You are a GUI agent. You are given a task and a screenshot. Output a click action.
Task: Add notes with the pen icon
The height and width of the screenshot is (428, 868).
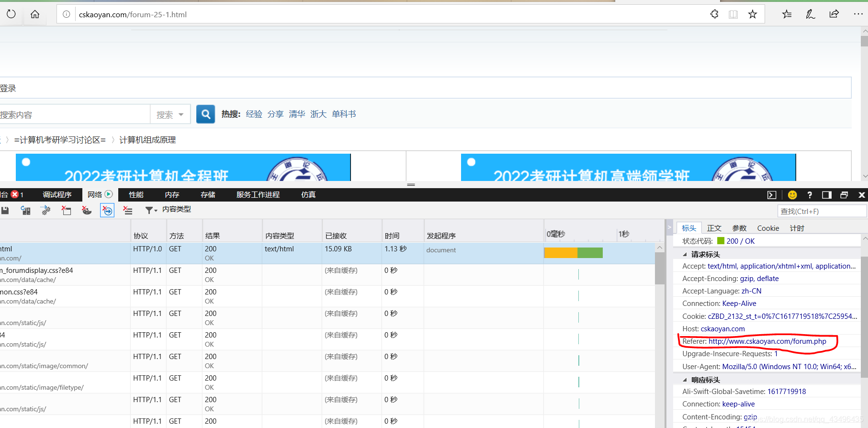click(x=810, y=14)
